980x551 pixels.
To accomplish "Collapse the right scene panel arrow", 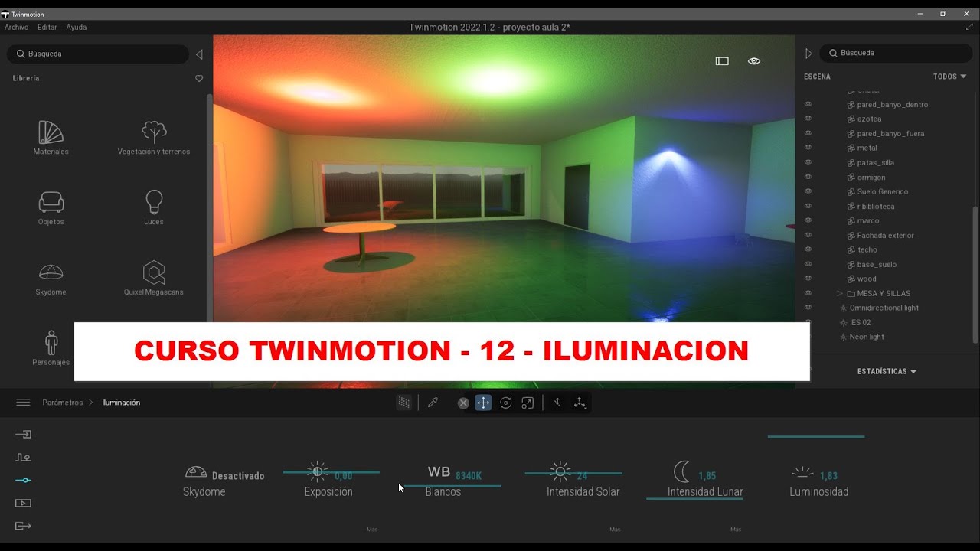I will [808, 54].
